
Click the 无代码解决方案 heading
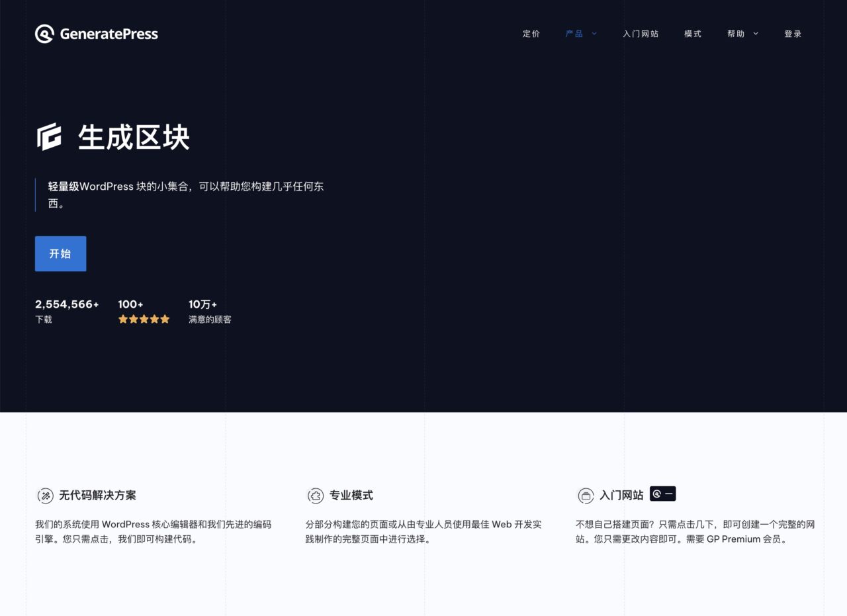(97, 495)
